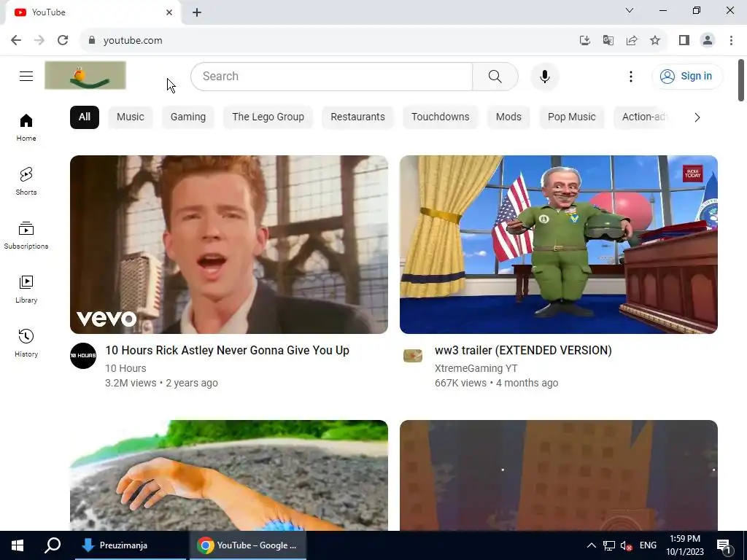Show hidden tray icons chevron
Image resolution: width=747 pixels, height=560 pixels.
tap(591, 545)
